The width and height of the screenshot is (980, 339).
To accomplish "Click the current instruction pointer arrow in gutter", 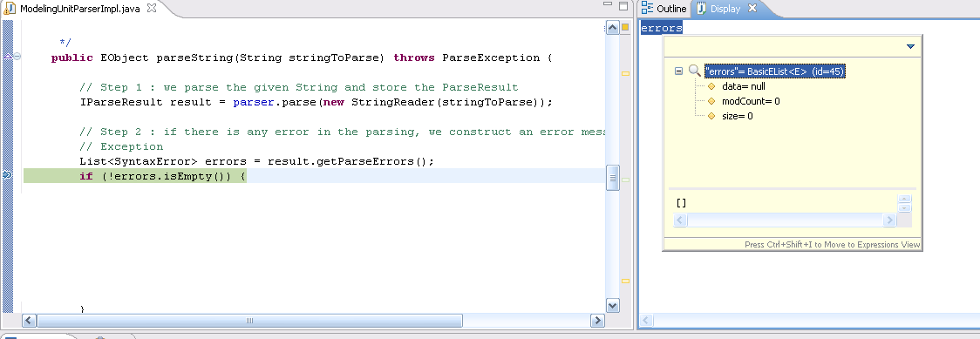I will [x=8, y=175].
